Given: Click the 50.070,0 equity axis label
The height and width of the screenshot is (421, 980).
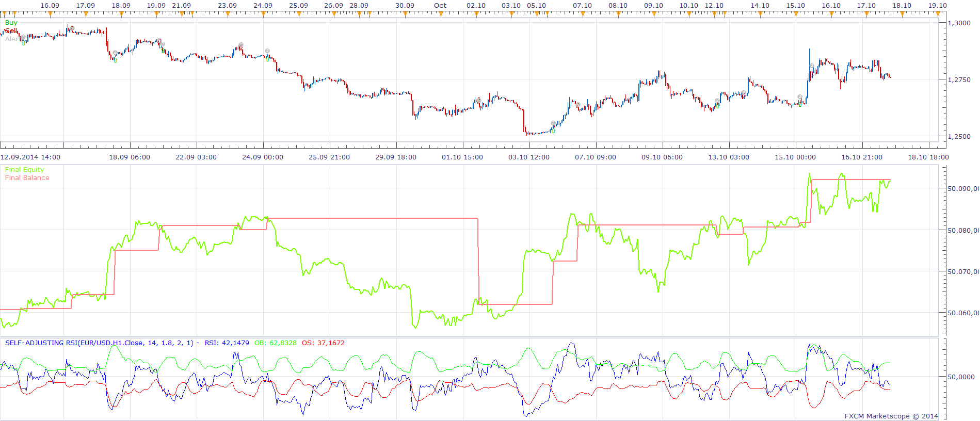Looking at the screenshot, I should [x=963, y=271].
